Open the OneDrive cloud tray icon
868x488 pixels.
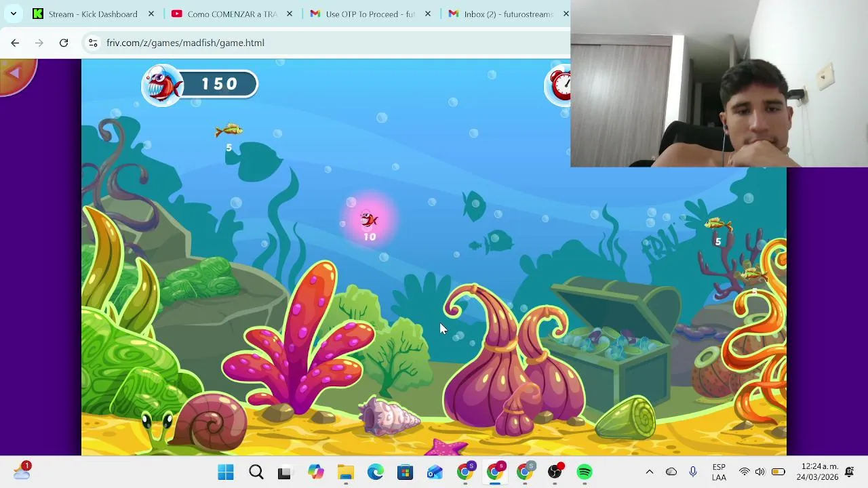pyautogui.click(x=671, y=472)
